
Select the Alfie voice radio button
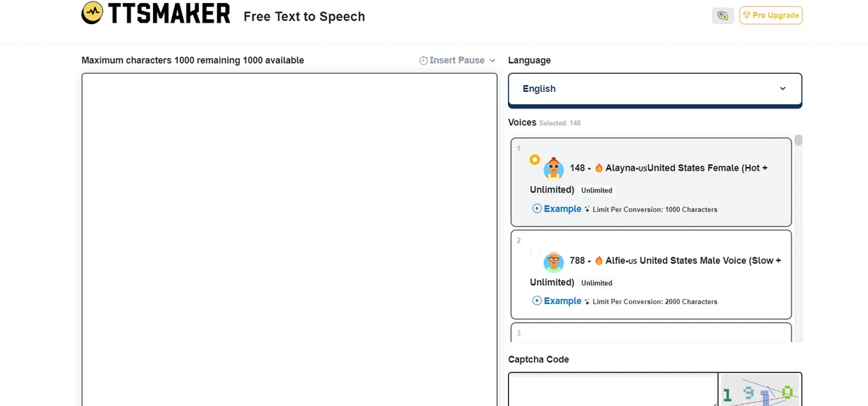pos(535,253)
